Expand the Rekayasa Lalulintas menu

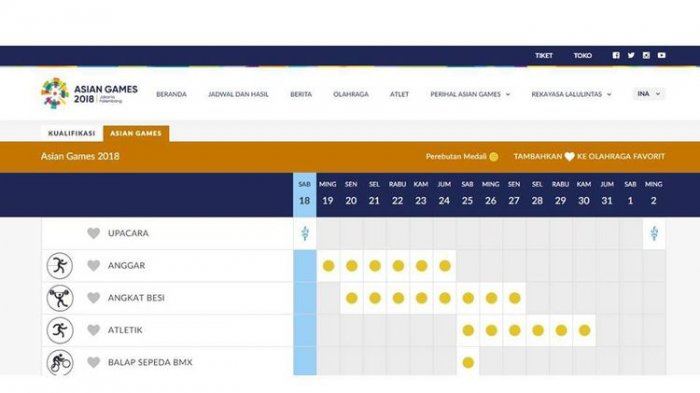point(571,94)
